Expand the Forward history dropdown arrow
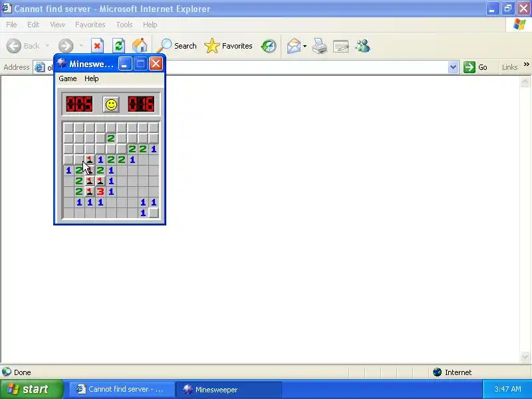The width and height of the screenshot is (532, 399). 81,46
